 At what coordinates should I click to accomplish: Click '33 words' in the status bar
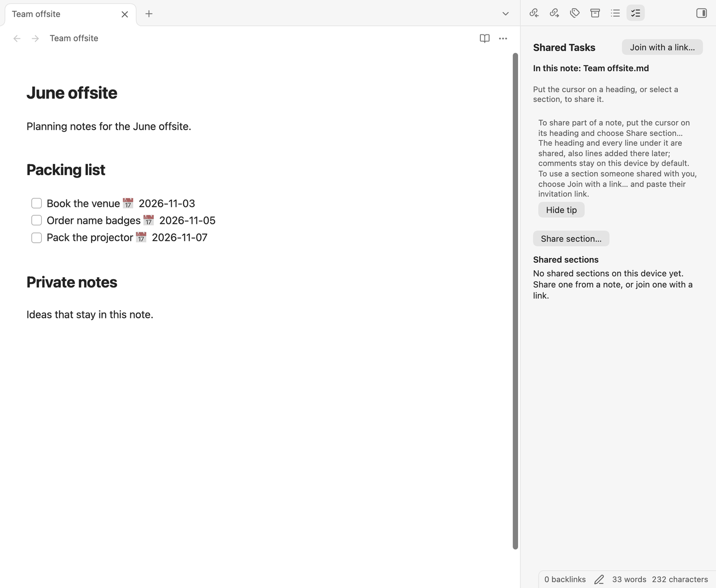click(629, 580)
